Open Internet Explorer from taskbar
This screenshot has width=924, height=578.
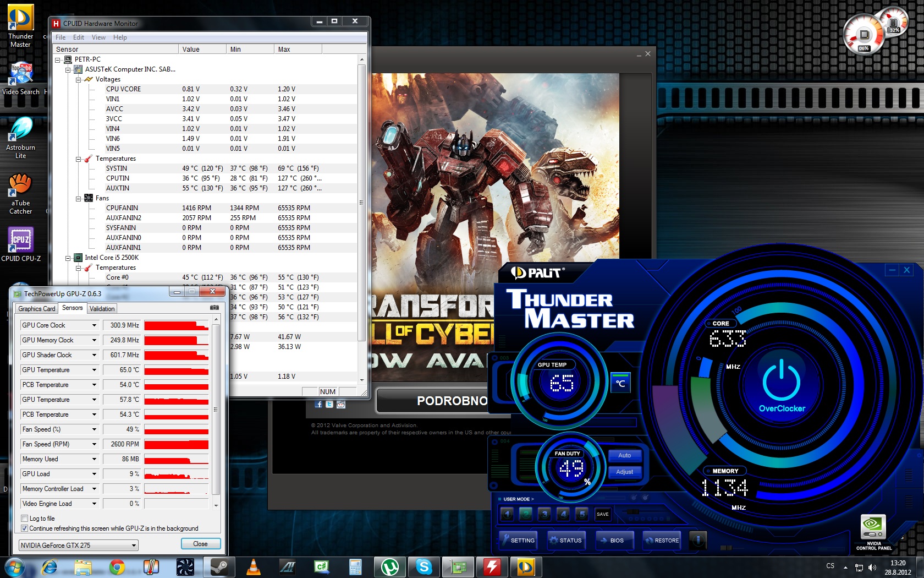pos(50,567)
